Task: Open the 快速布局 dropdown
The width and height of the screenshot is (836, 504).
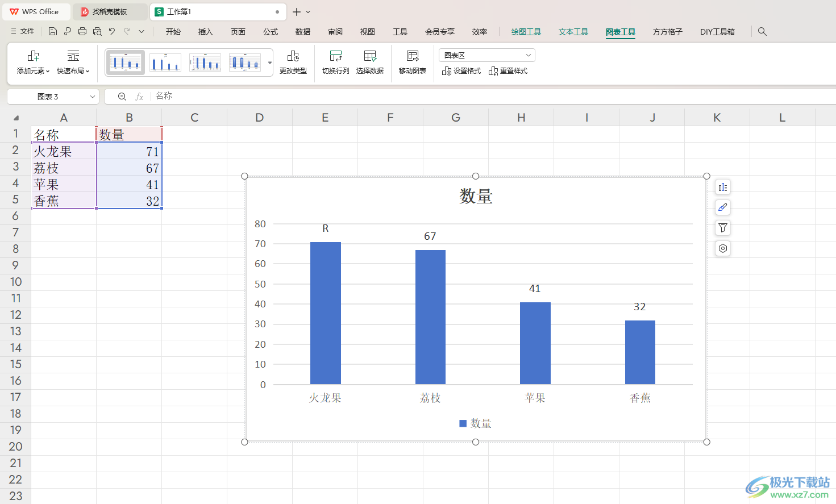Action: [x=73, y=63]
